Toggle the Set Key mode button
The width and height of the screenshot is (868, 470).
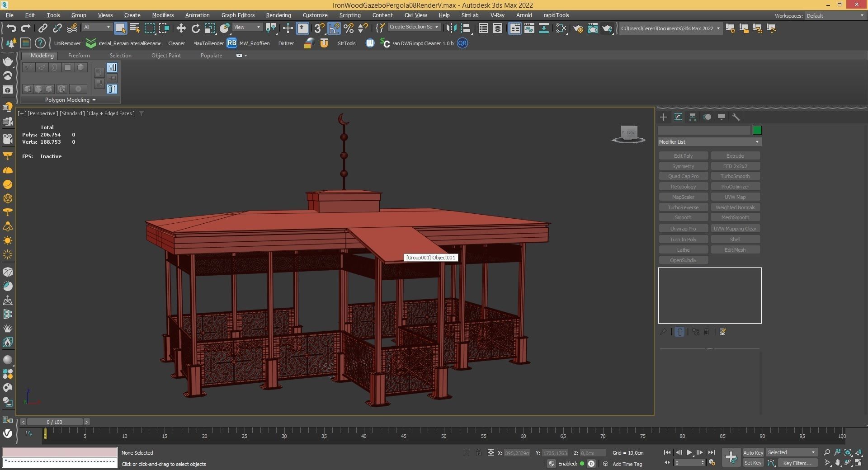click(x=753, y=463)
